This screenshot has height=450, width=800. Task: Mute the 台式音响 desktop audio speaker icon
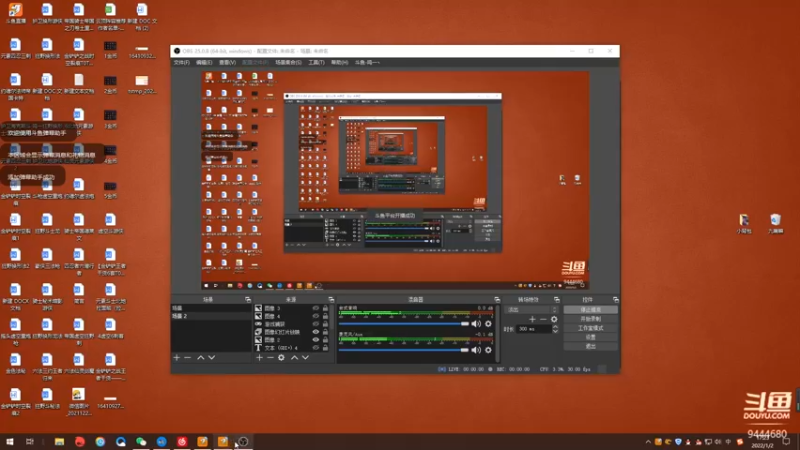(476, 324)
